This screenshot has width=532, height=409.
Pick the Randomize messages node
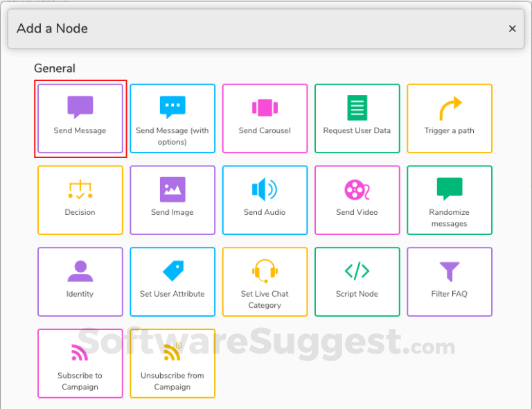click(450, 200)
